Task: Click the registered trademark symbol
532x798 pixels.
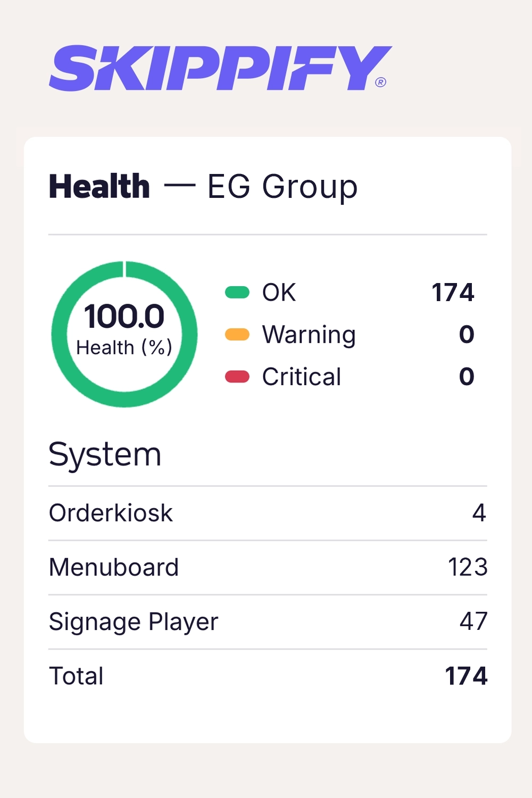Action: (x=380, y=82)
